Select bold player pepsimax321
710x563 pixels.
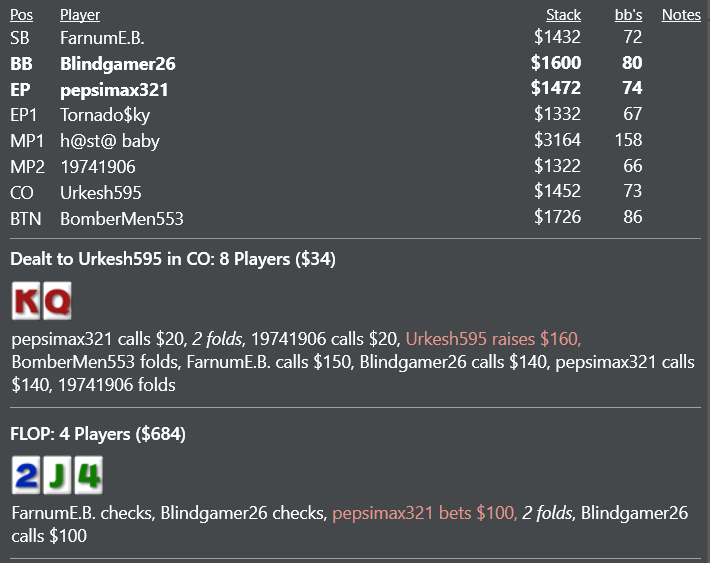114,90
